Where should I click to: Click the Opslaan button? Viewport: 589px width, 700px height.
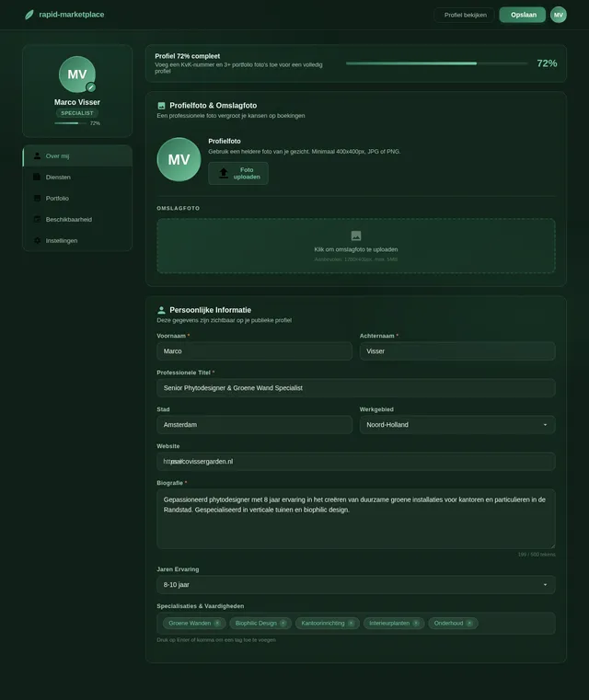coord(523,15)
